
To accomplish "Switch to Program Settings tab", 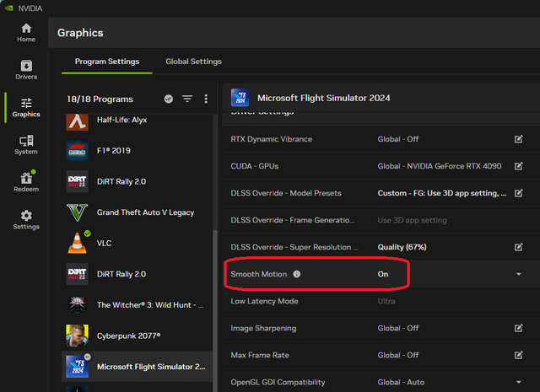I will [x=107, y=62].
